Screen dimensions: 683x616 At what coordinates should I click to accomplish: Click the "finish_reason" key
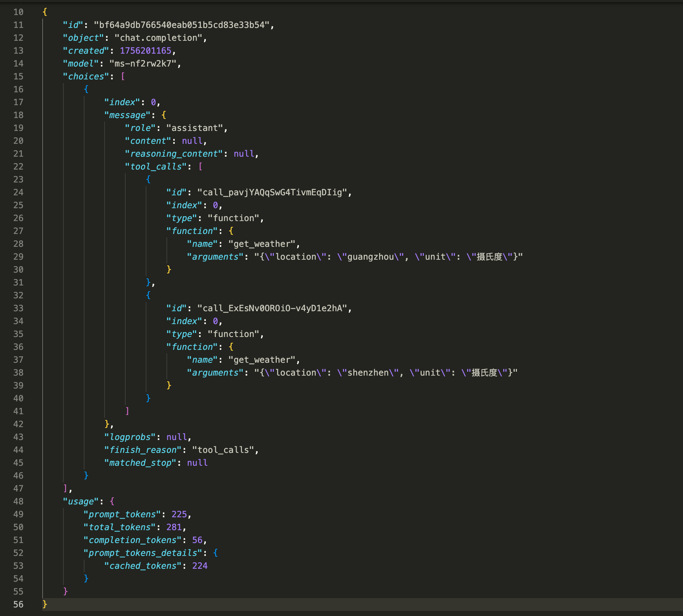[143, 450]
